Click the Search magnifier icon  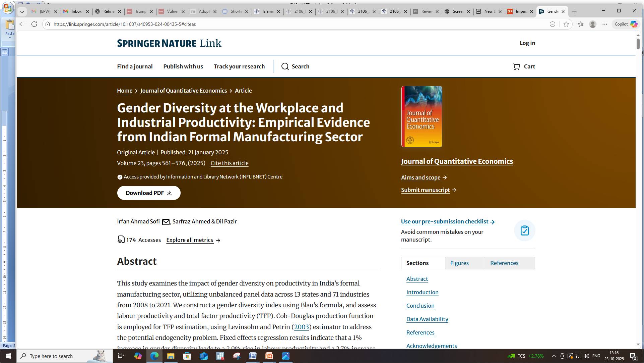click(285, 66)
